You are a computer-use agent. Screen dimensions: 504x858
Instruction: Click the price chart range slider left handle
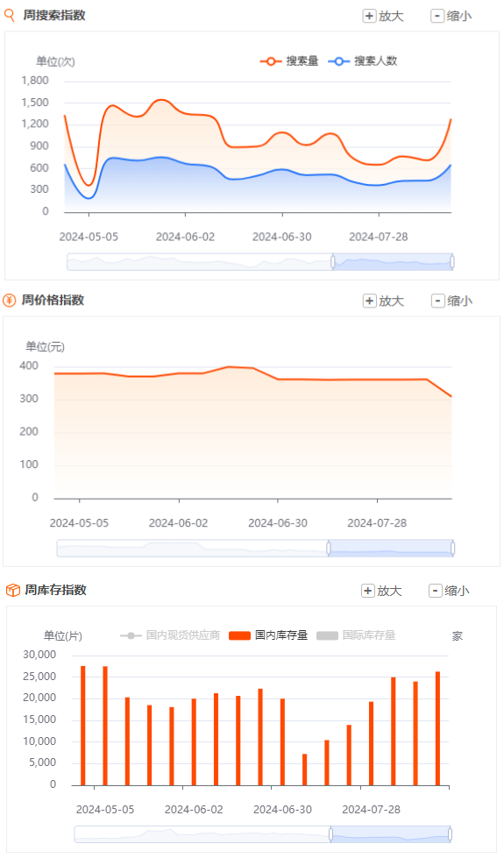(329, 548)
